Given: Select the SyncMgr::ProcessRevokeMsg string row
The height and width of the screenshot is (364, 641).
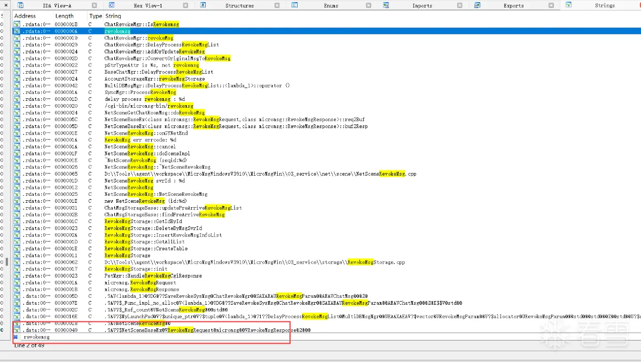Looking at the screenshot, I should pos(140,92).
